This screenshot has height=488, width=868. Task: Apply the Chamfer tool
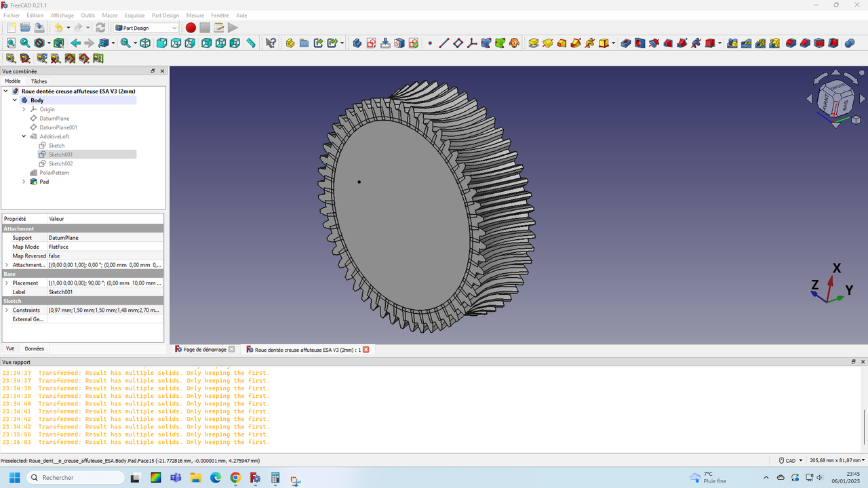click(805, 43)
